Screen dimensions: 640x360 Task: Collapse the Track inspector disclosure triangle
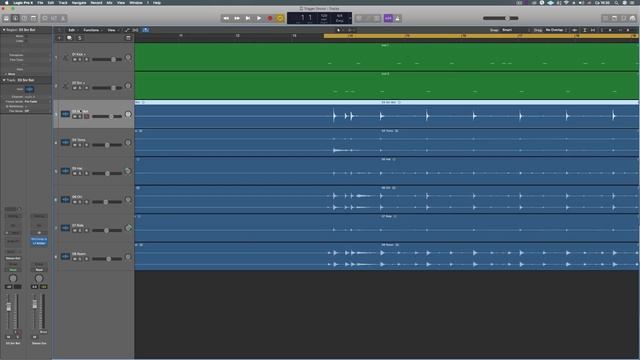(x=4, y=80)
